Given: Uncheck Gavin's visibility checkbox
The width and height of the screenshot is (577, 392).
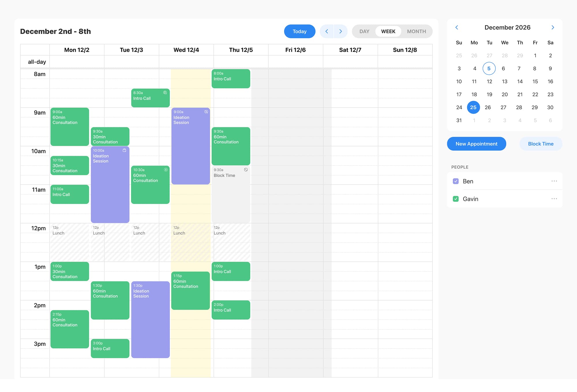Looking at the screenshot, I should point(456,199).
